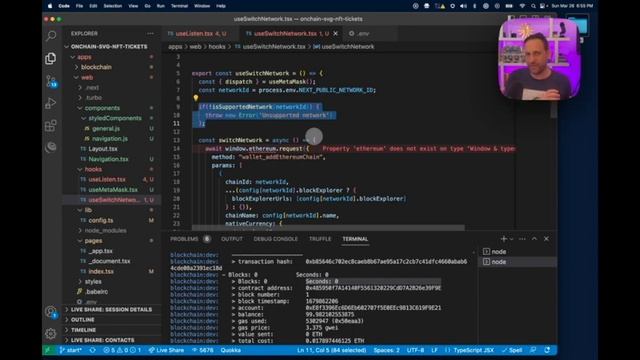
Task: Open Run and Debug view icon
Action: (51, 103)
